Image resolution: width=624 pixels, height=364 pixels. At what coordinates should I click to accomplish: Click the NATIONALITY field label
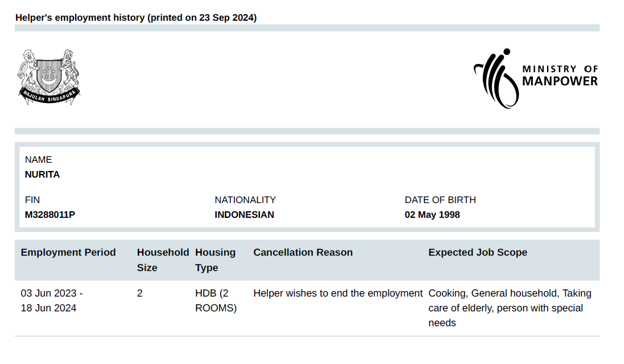click(245, 200)
